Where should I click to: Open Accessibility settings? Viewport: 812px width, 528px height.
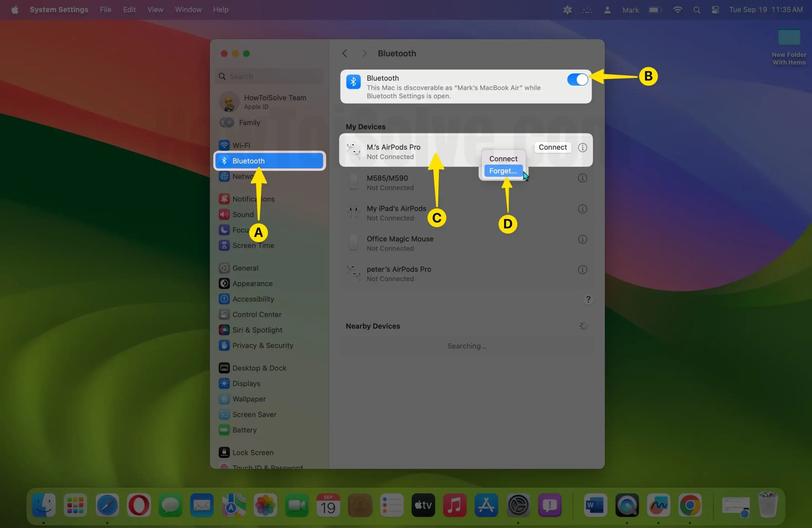253,299
